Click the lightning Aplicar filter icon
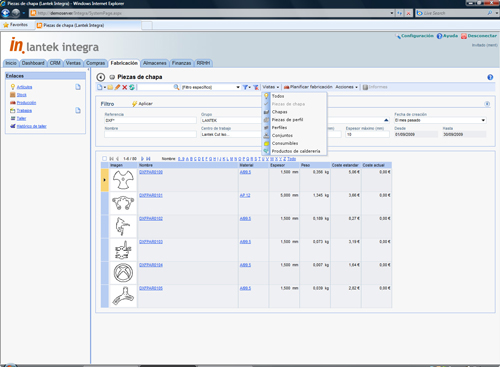 134,104
